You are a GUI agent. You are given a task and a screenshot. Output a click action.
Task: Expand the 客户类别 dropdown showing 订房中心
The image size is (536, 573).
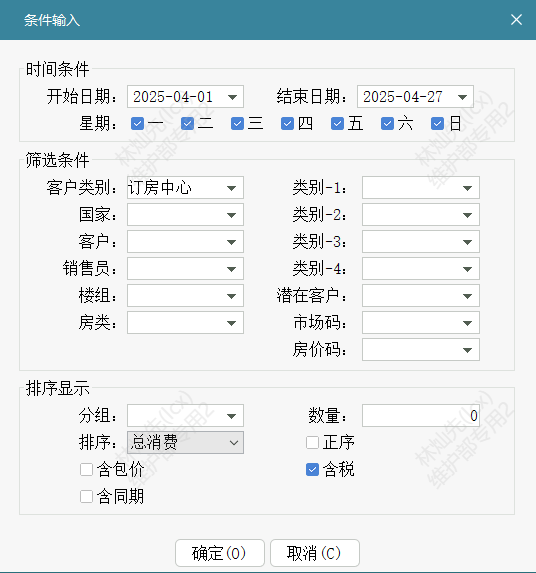(231, 188)
